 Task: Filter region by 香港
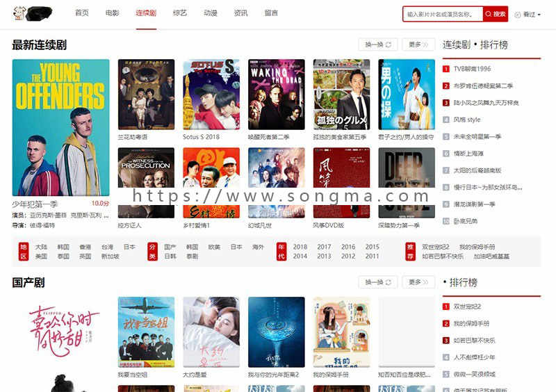tap(85, 247)
